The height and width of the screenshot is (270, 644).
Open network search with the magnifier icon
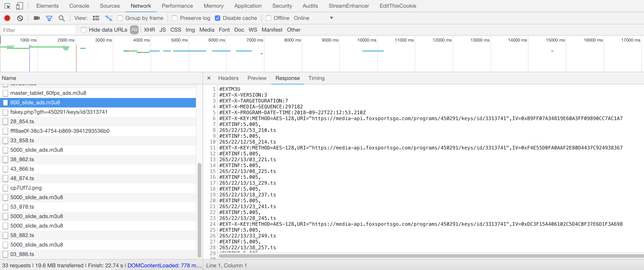[62, 18]
